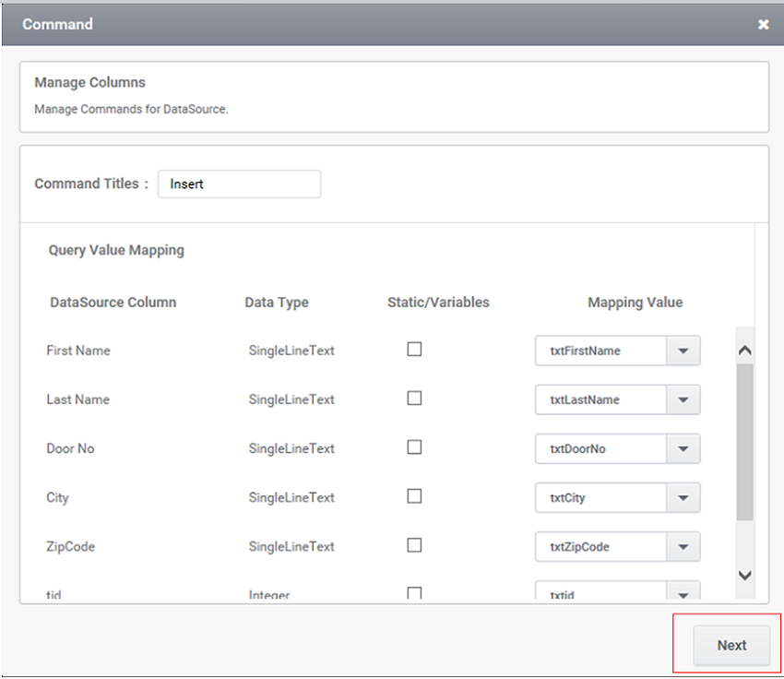784x679 pixels.
Task: Toggle the tid row Static/Variables checkbox
Action: pos(414,593)
